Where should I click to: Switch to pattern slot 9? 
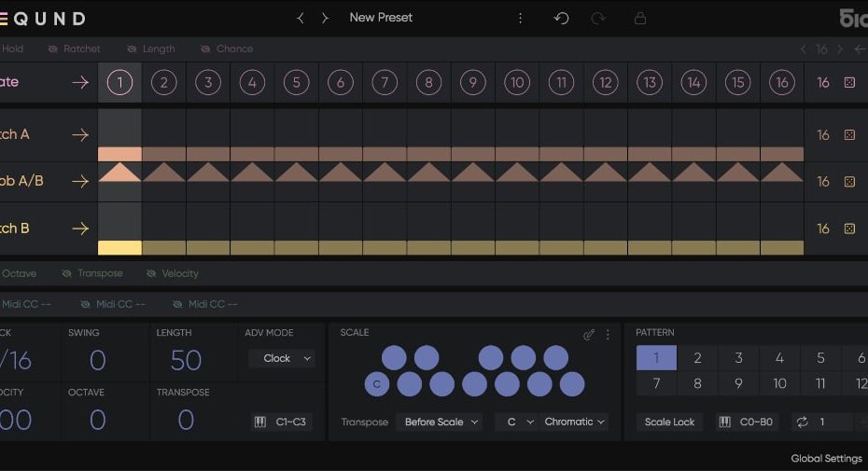tap(738, 383)
